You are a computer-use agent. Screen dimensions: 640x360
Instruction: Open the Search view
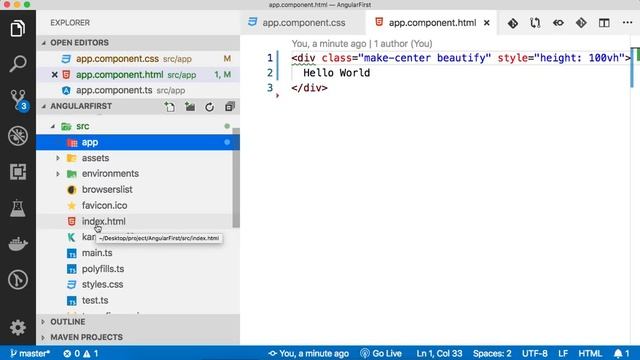click(x=18, y=64)
